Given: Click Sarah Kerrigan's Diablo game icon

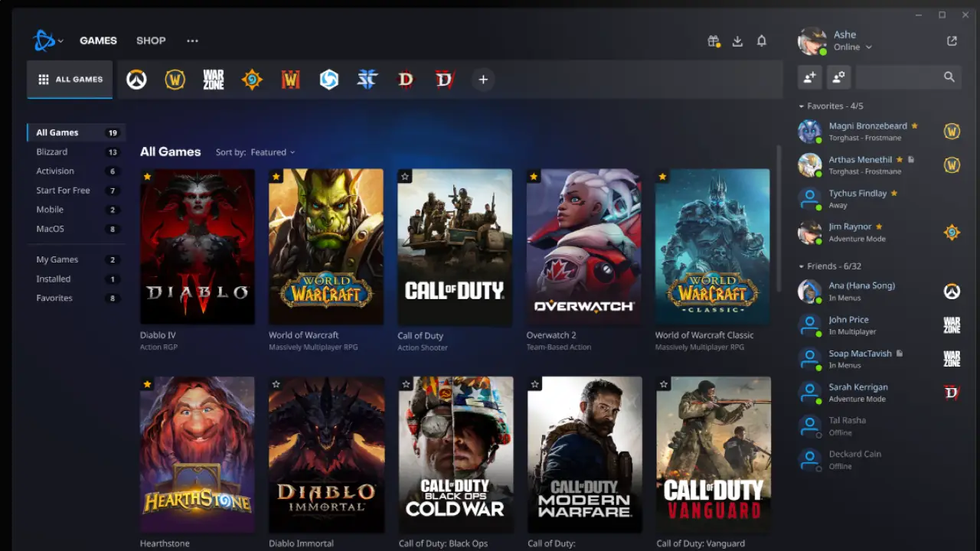Looking at the screenshot, I should pos(952,393).
